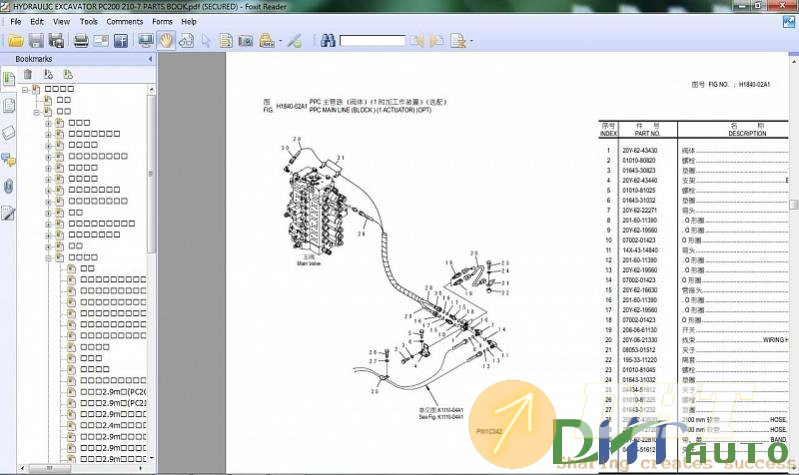Open the Attachments paperclip sidebar panel

click(8, 187)
